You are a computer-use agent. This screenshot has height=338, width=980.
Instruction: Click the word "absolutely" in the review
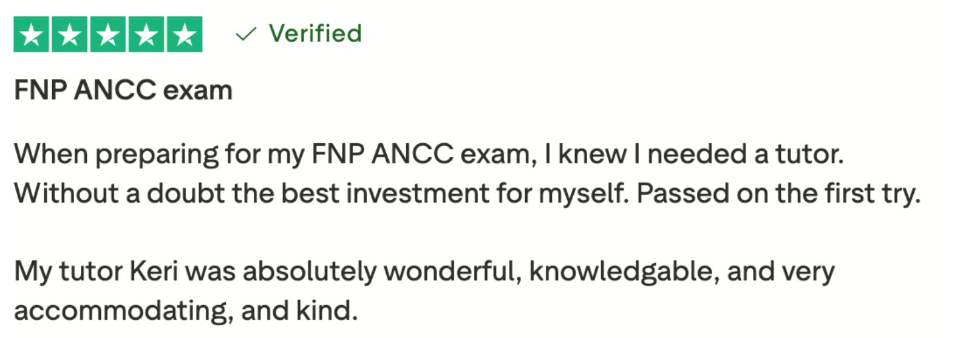[x=310, y=271]
